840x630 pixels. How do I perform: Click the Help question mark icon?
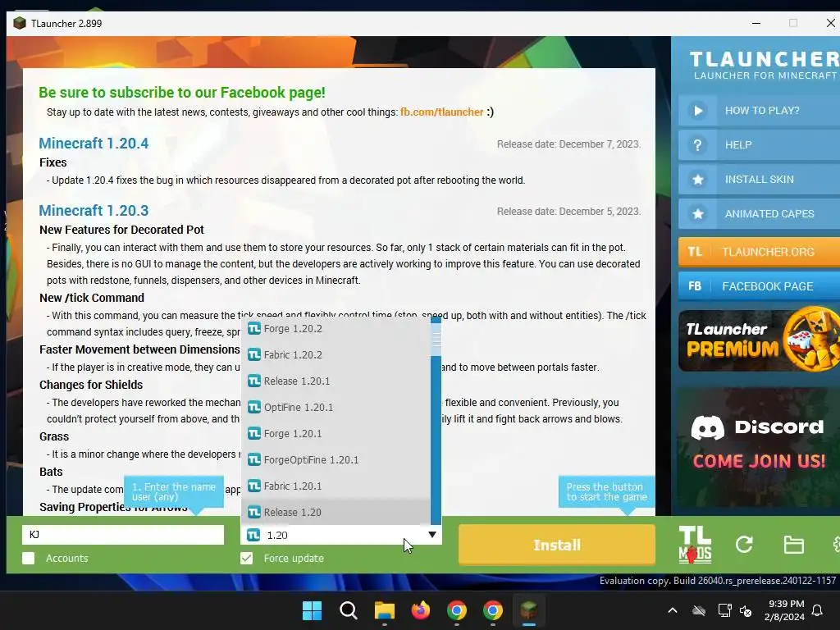pos(697,145)
